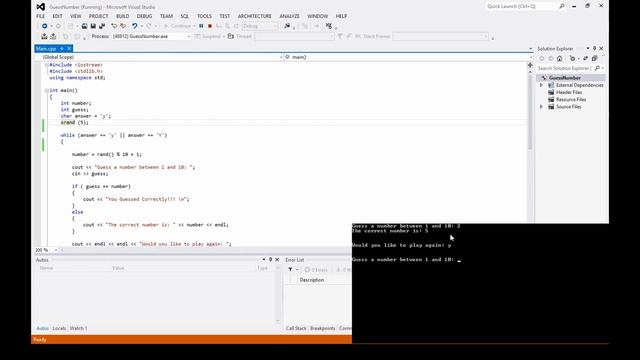Click the Continue debugging button
The image size is (640, 360).
(178, 26)
